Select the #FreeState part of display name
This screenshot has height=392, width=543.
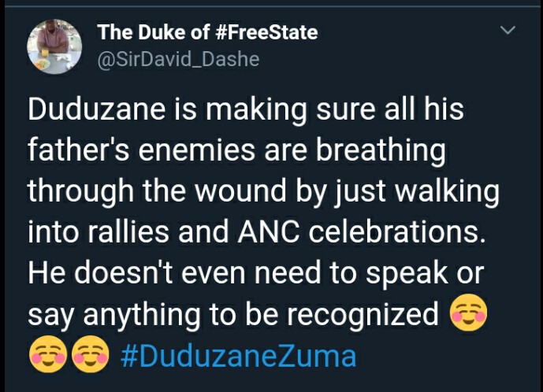pyautogui.click(x=266, y=32)
